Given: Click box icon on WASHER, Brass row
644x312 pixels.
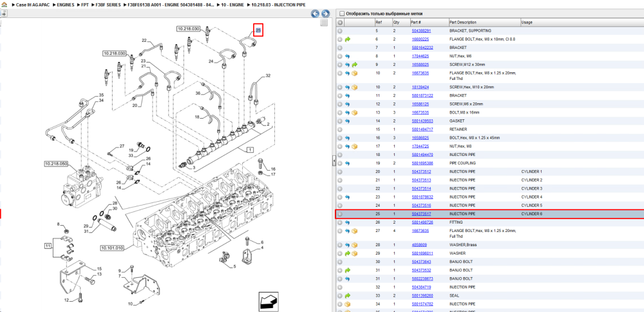Looking at the screenshot, I should pos(354,245).
